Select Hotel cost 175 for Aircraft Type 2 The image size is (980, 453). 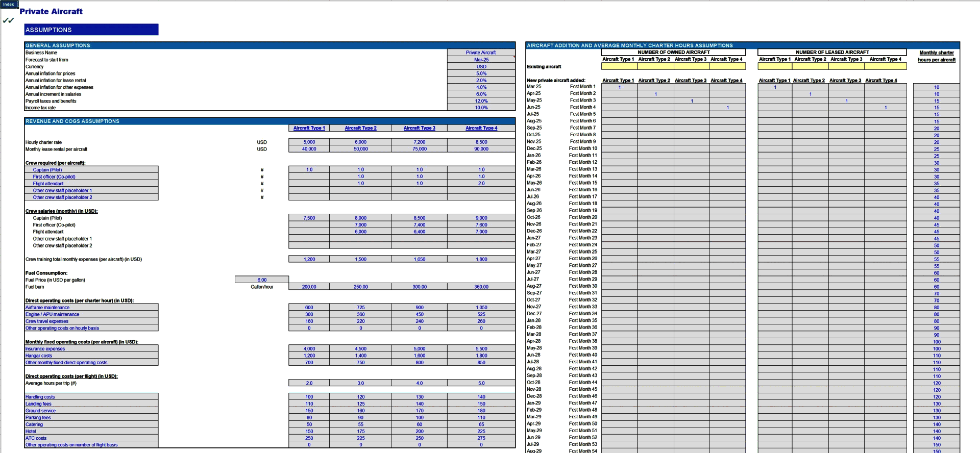click(x=360, y=432)
